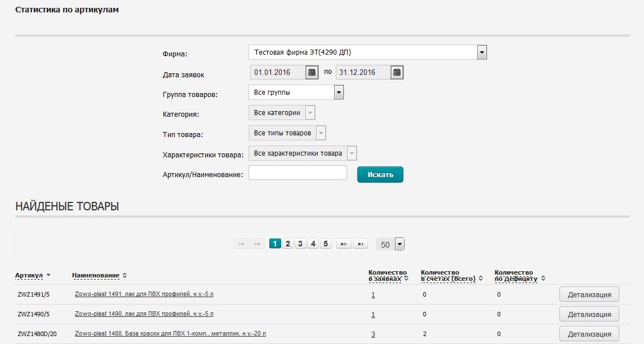Switch to page 5 of results

point(326,244)
